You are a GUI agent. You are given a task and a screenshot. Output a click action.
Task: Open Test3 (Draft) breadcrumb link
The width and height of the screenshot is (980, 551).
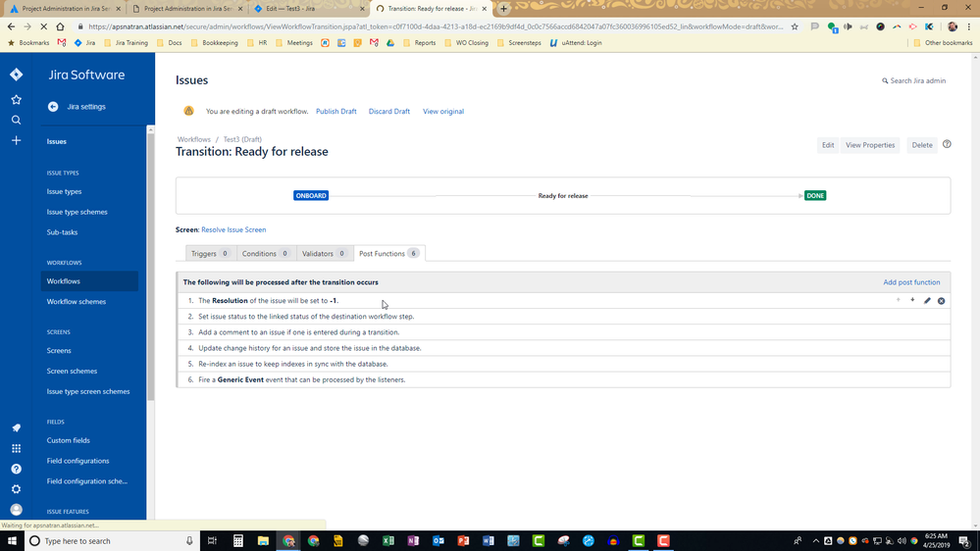coord(242,139)
